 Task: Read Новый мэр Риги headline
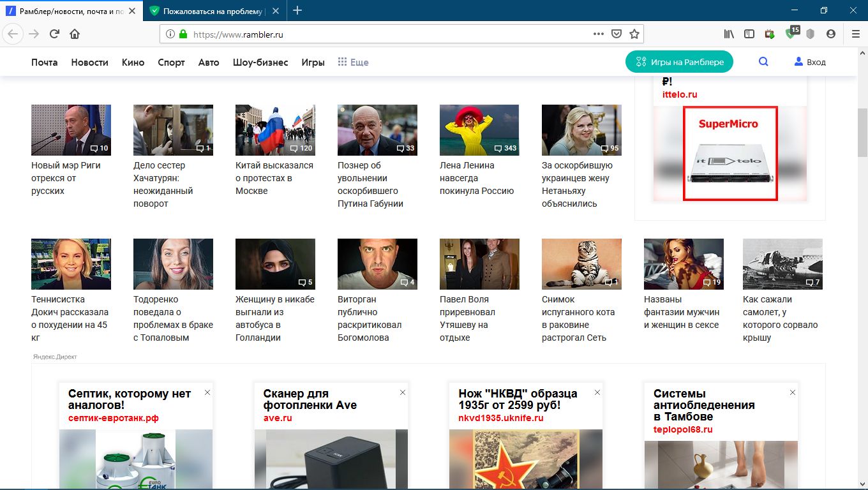(x=66, y=178)
